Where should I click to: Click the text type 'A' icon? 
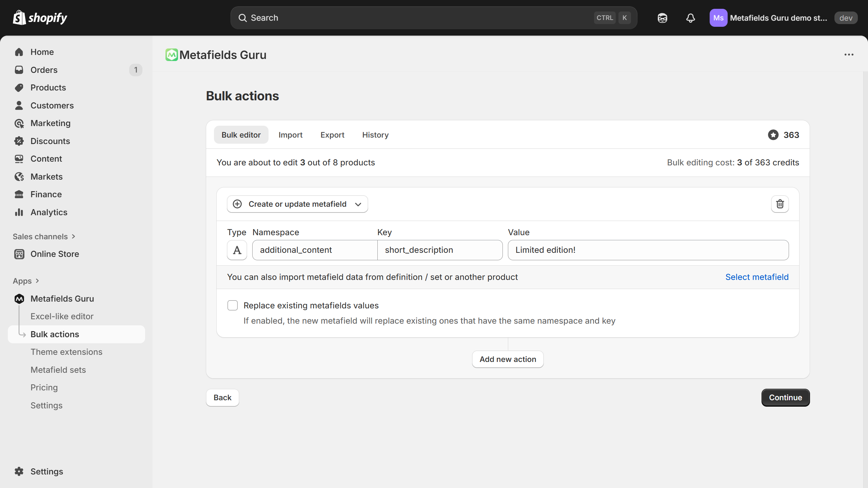(x=237, y=250)
